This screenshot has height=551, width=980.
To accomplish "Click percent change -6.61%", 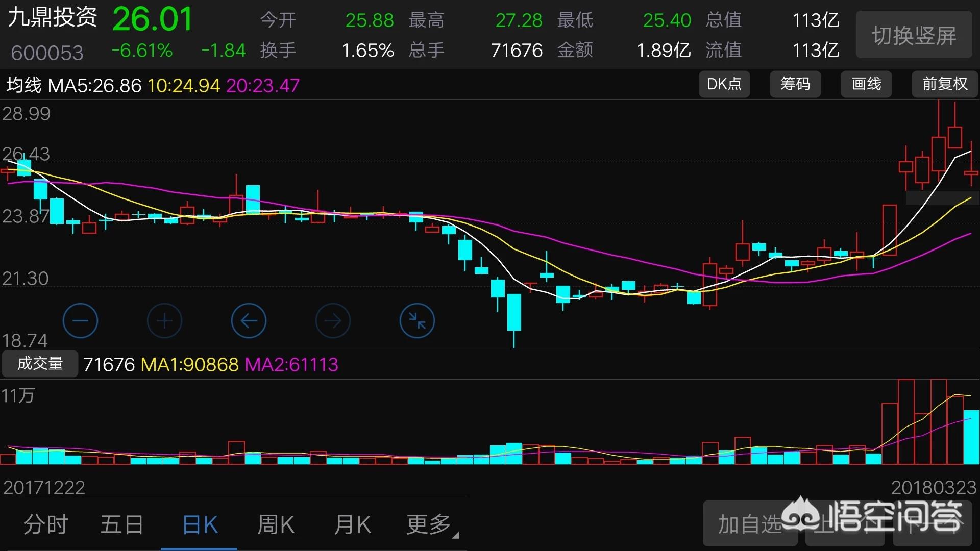I will 142,51.
